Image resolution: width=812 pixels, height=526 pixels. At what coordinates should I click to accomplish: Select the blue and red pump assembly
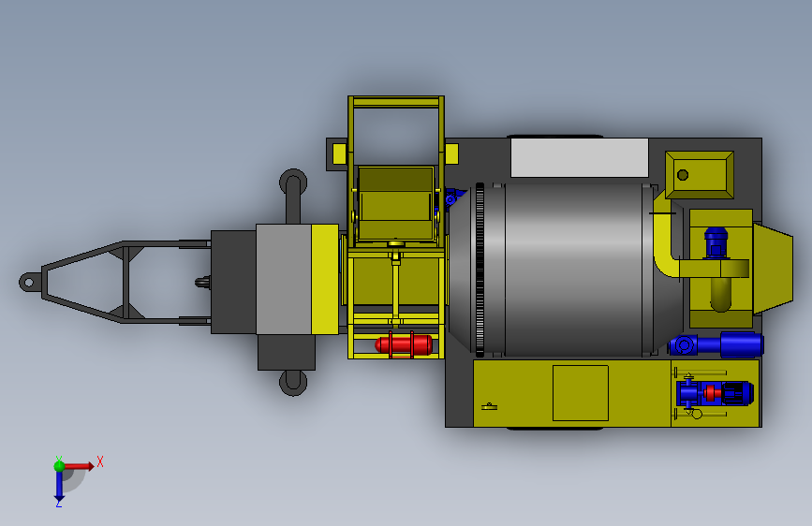[x=715, y=393]
